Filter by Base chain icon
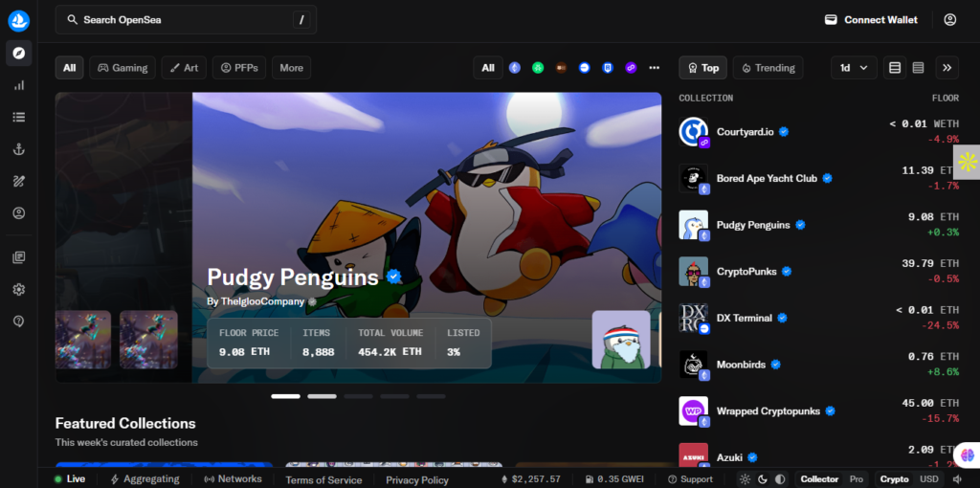This screenshot has width=980, height=488. tap(585, 68)
